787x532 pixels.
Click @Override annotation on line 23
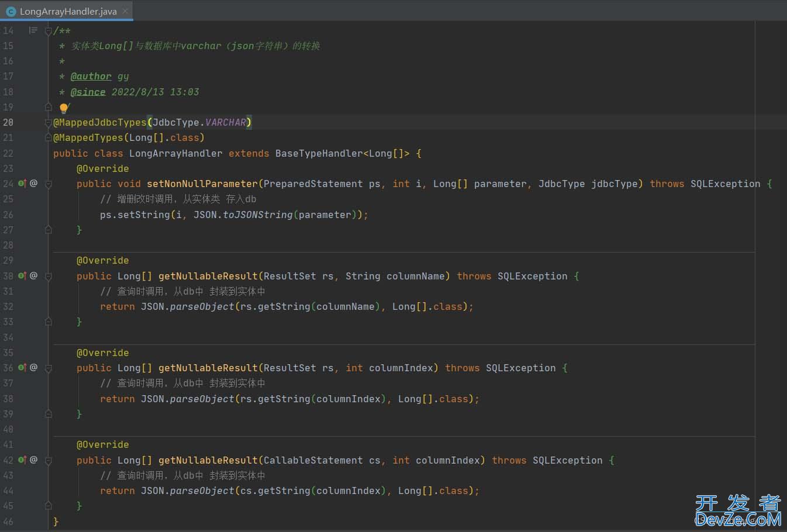(103, 168)
